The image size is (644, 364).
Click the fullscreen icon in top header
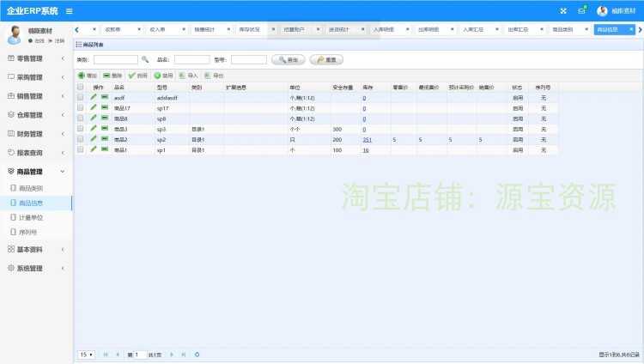pos(563,11)
